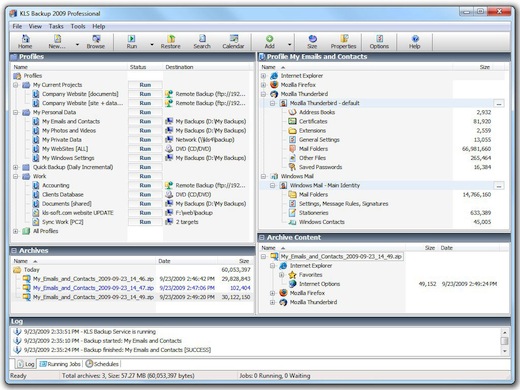Screen dimensions: 520x390
Task: Select the My Windows Settings profile
Action: [68, 158]
